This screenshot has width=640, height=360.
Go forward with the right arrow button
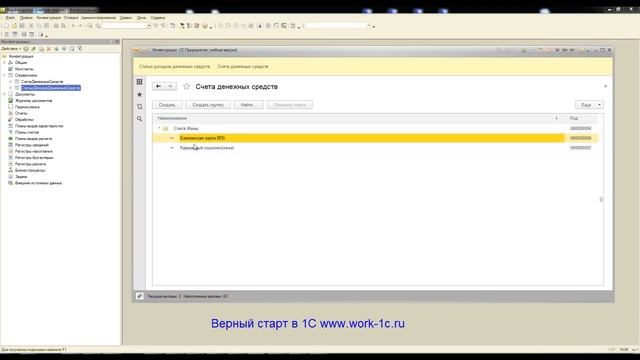tap(170, 86)
